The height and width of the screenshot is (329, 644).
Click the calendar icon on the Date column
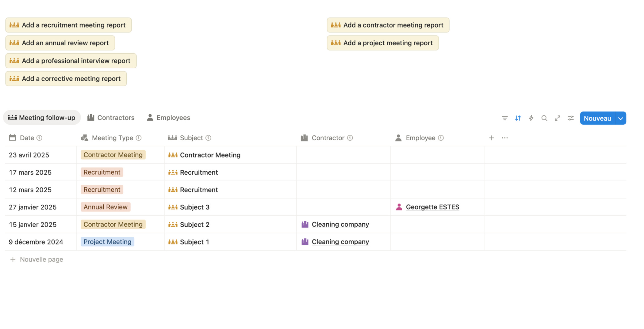12,138
